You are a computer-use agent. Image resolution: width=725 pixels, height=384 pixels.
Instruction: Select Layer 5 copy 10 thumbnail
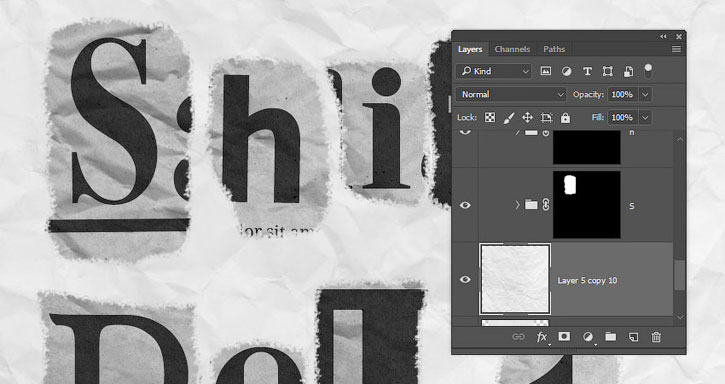pos(515,279)
